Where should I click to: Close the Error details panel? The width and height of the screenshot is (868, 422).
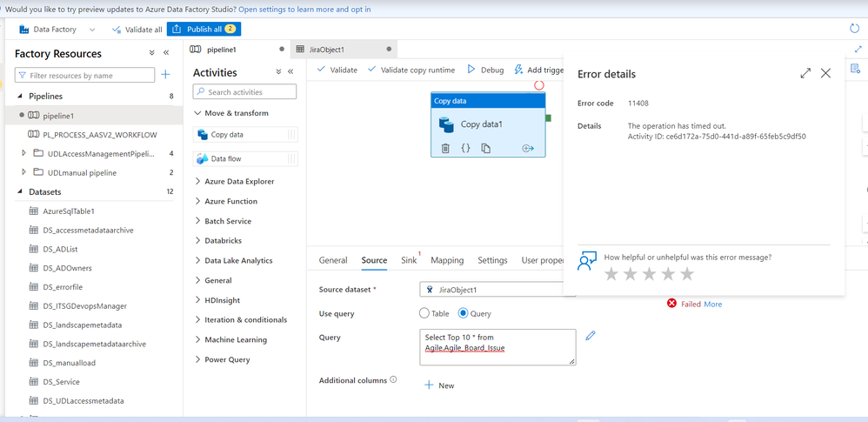pyautogui.click(x=825, y=73)
